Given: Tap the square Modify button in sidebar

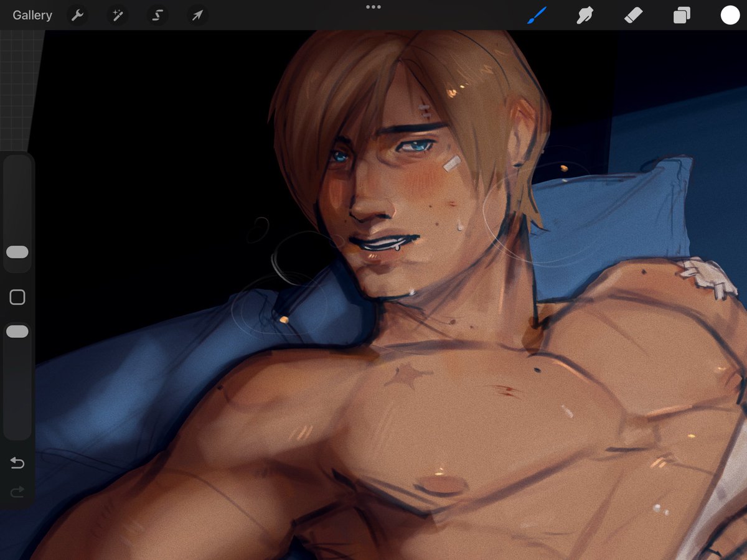Looking at the screenshot, I should [x=17, y=297].
